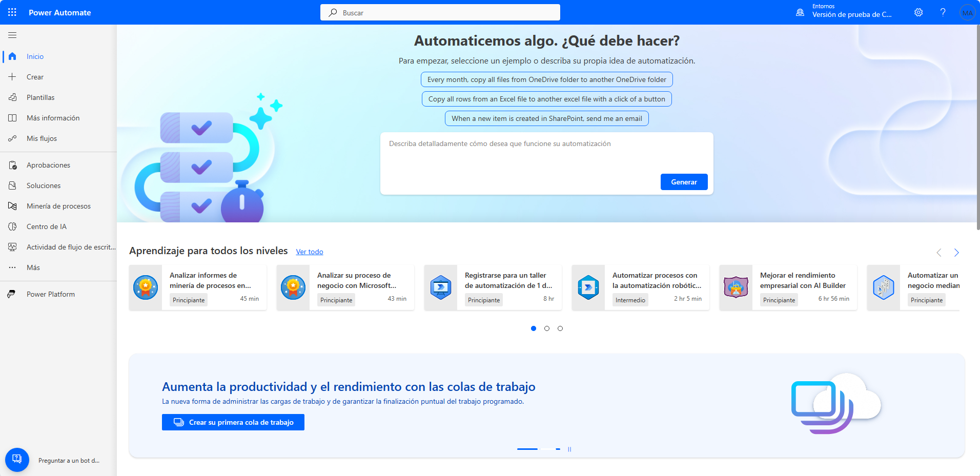Click the Crear plus icon

click(x=12, y=77)
